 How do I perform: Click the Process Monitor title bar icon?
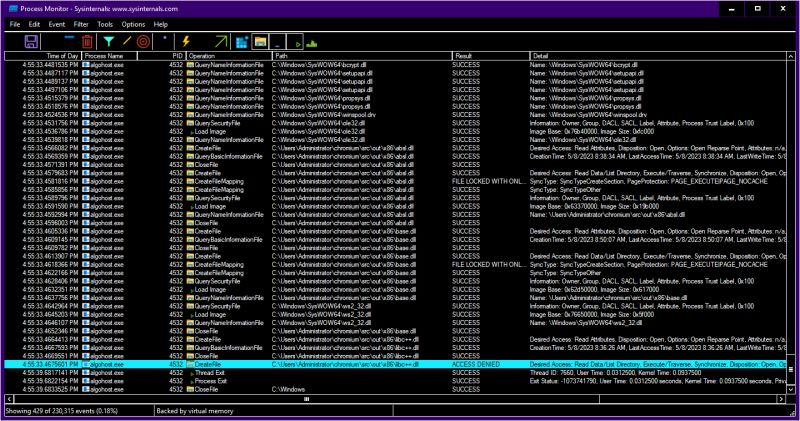[x=13, y=9]
